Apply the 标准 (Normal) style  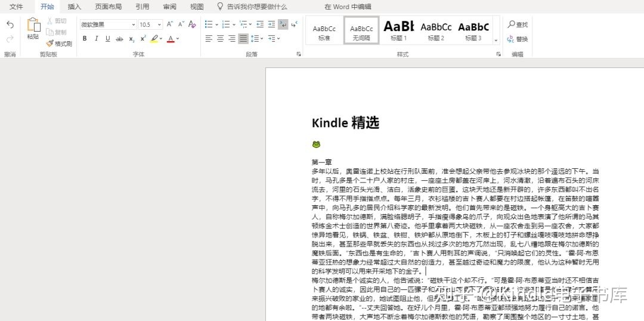[x=324, y=30]
